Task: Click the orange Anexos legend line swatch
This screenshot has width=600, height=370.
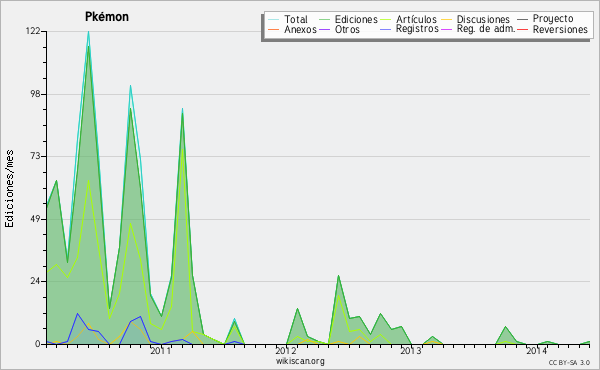Action: click(x=274, y=29)
